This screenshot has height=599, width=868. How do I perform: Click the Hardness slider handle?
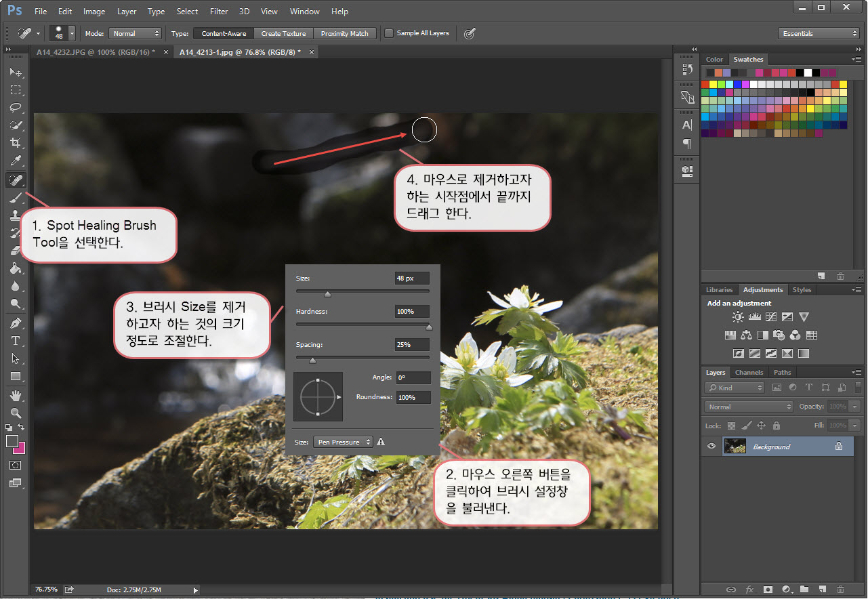pyautogui.click(x=429, y=327)
